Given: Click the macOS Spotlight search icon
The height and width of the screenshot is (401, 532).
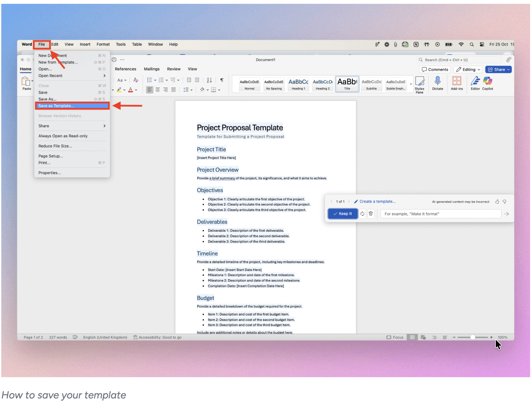Looking at the screenshot, I should [472, 44].
